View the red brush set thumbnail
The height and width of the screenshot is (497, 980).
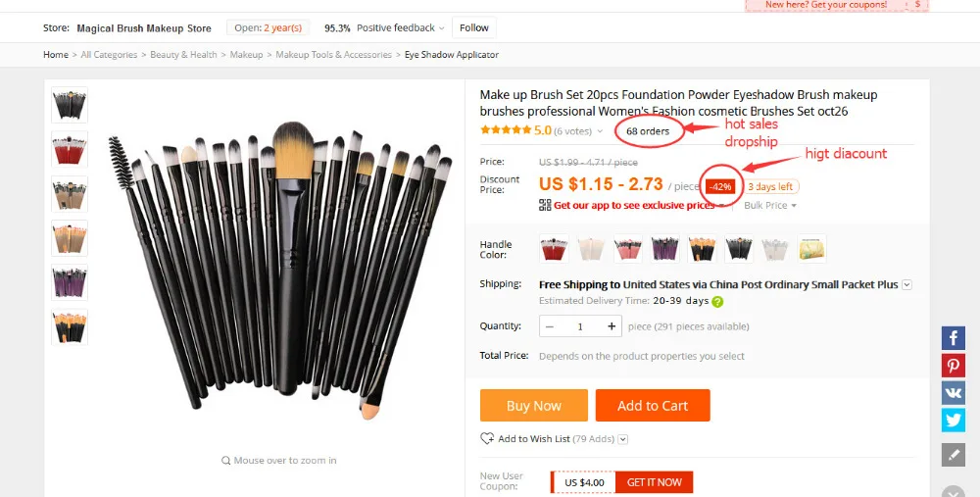pos(70,149)
